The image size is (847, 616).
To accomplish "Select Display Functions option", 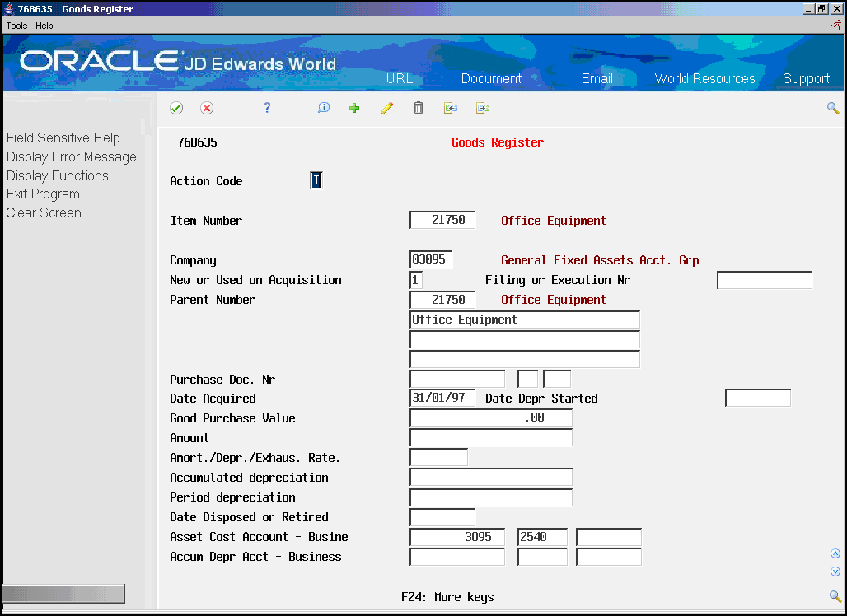I will [x=57, y=176].
